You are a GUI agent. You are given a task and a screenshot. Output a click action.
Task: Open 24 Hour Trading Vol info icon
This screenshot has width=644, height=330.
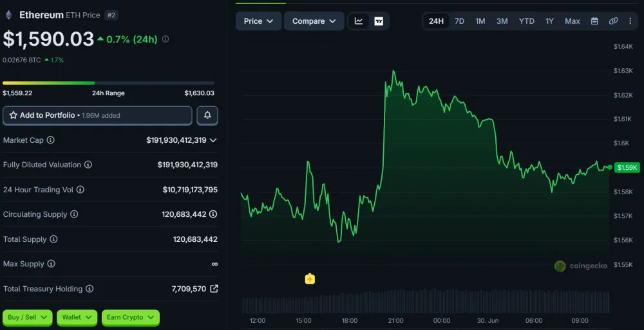pos(80,190)
